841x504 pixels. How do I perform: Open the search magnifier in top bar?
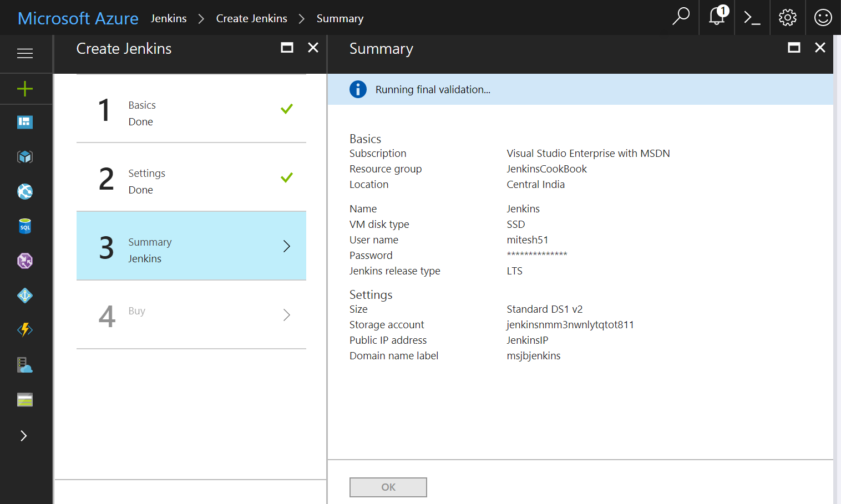pyautogui.click(x=681, y=17)
